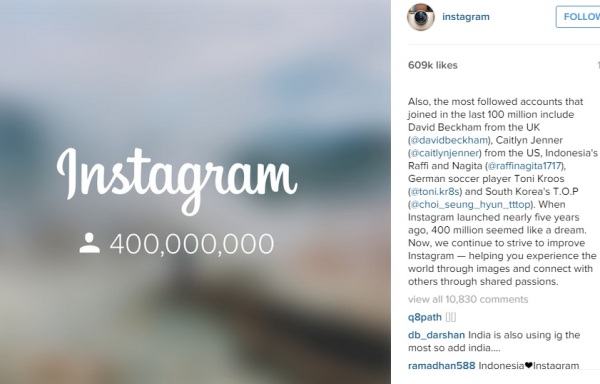Open the @davidbeckham profile mention
The height and width of the screenshot is (384, 600).
coord(449,140)
